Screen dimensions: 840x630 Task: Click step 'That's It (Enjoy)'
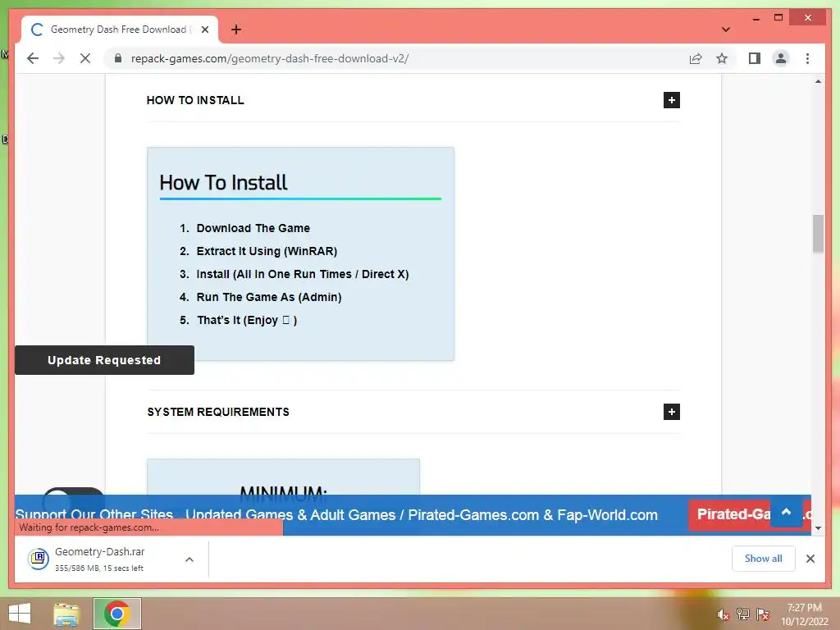247,321
